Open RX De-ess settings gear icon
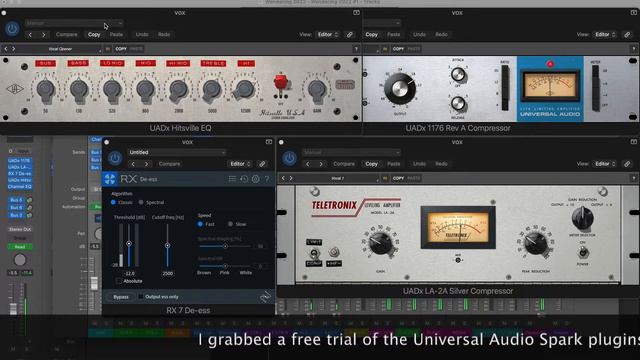The width and height of the screenshot is (640, 360). click(x=256, y=179)
